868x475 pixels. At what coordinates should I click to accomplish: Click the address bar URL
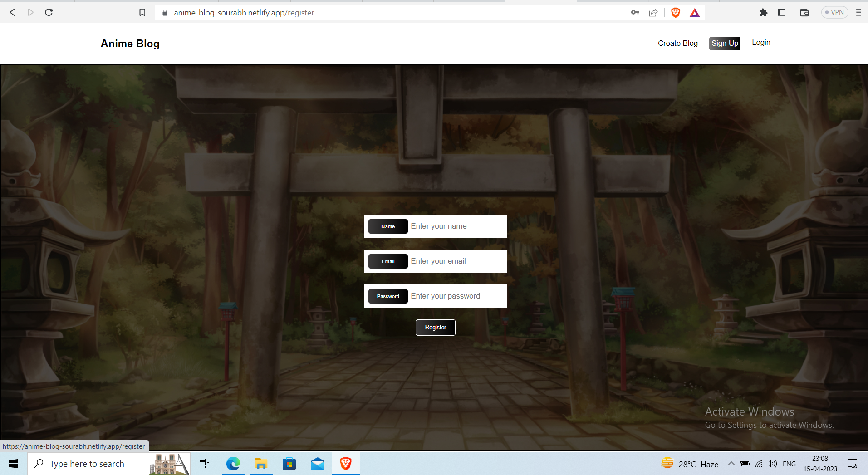click(x=244, y=13)
